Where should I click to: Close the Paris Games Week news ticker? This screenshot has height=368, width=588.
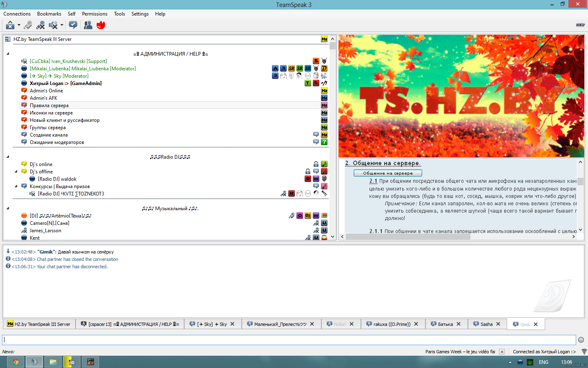pos(502,352)
